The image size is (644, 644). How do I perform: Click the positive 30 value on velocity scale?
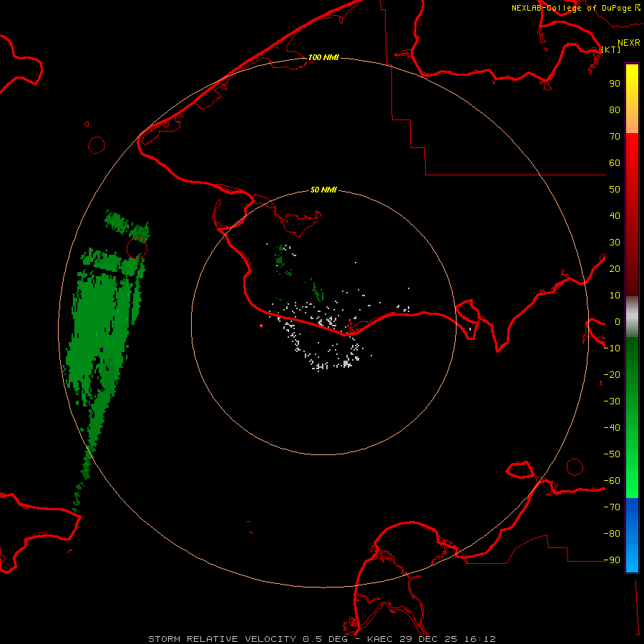[x=615, y=243]
